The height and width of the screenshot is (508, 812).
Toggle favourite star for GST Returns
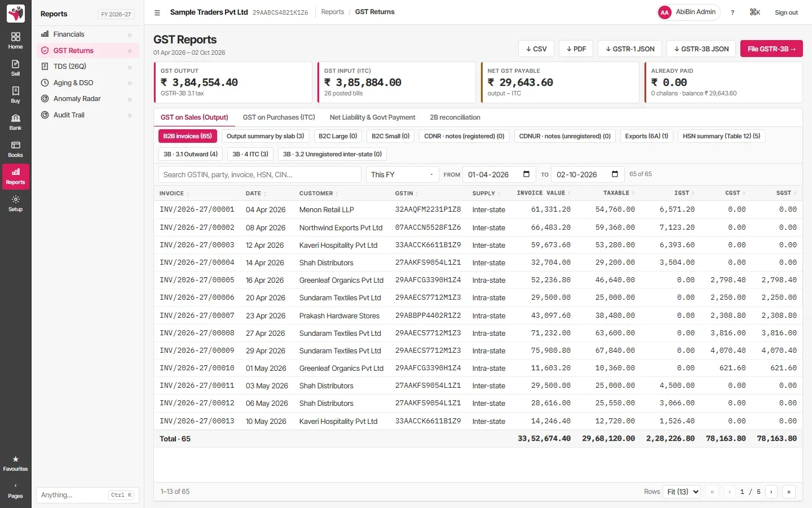(130, 51)
